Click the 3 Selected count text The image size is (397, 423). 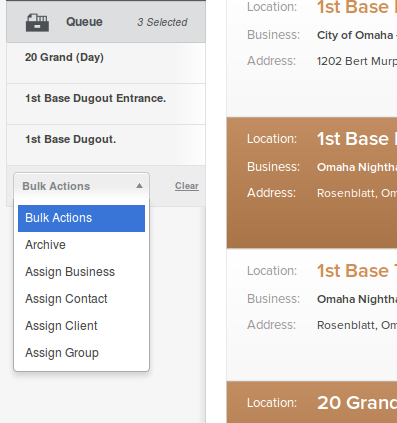[x=162, y=22]
